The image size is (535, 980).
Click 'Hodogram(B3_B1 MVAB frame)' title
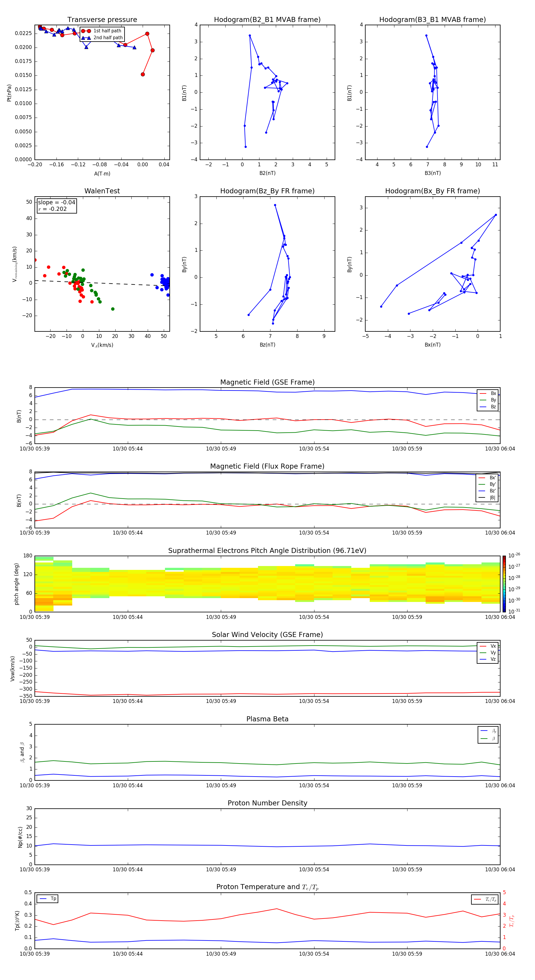pyautogui.click(x=432, y=20)
